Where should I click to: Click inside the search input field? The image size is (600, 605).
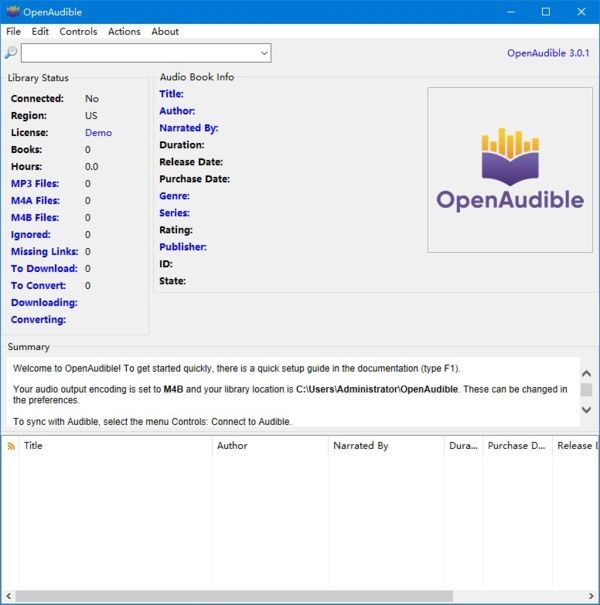140,53
